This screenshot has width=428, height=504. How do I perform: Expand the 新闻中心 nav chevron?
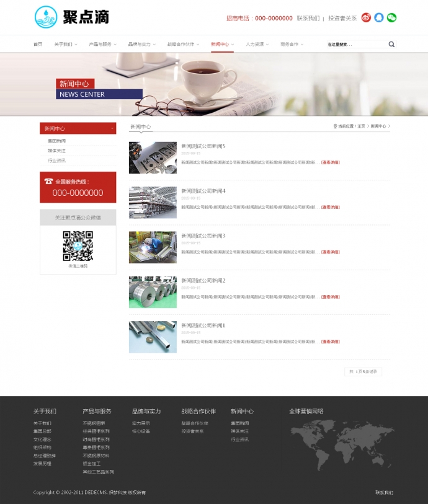(x=233, y=45)
